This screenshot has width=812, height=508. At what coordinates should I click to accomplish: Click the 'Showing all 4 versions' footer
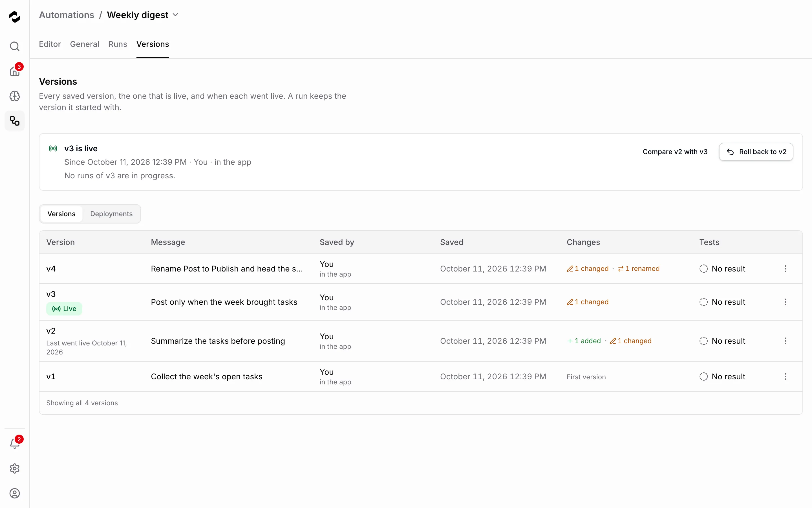tap(82, 403)
